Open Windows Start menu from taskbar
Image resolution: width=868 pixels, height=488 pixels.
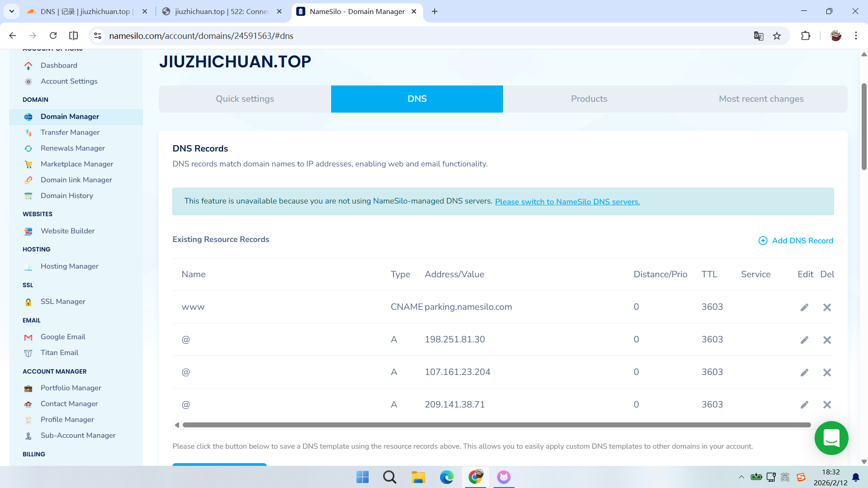(362, 477)
